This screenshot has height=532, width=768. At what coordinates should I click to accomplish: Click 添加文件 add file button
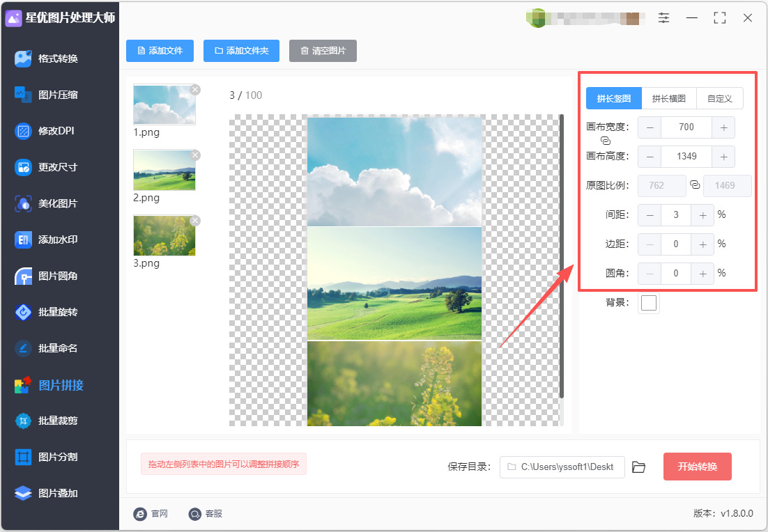160,51
